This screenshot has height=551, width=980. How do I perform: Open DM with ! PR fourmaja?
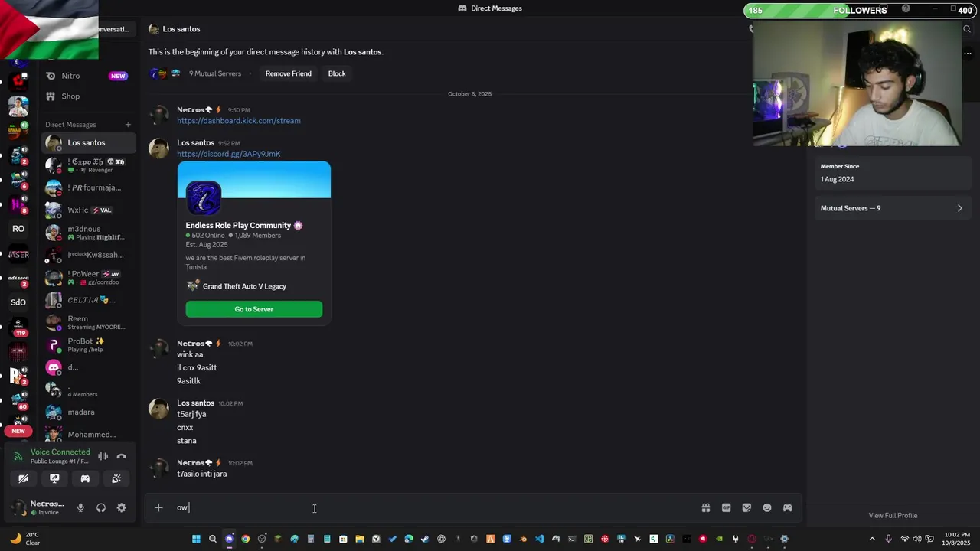pyautogui.click(x=89, y=187)
